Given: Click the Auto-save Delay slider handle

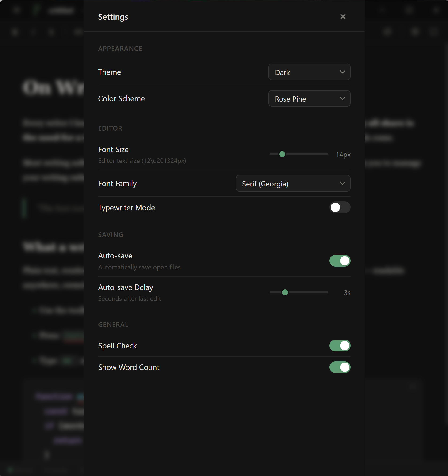Looking at the screenshot, I should pyautogui.click(x=285, y=292).
